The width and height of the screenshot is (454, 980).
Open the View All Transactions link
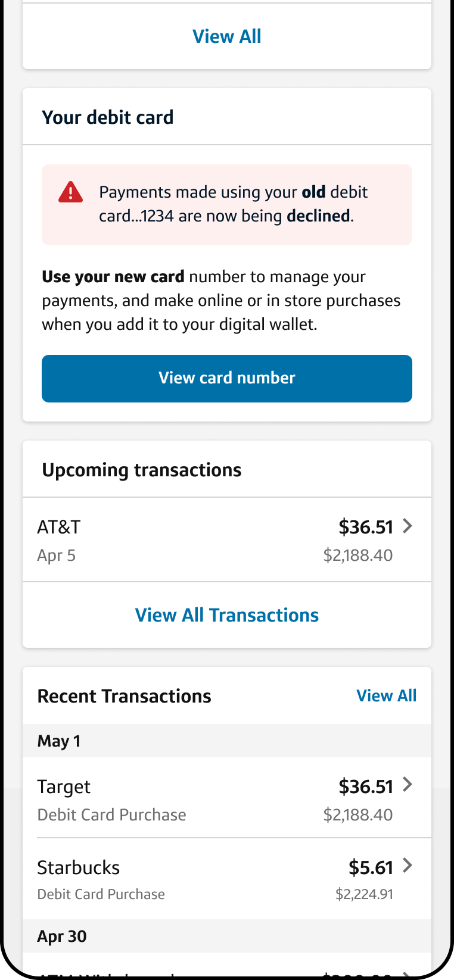[x=227, y=615]
